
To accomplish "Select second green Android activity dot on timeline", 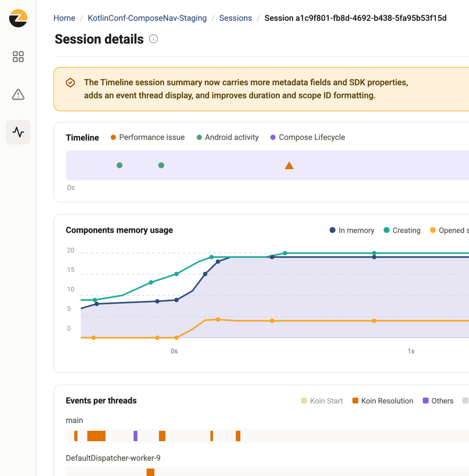I will (161, 165).
